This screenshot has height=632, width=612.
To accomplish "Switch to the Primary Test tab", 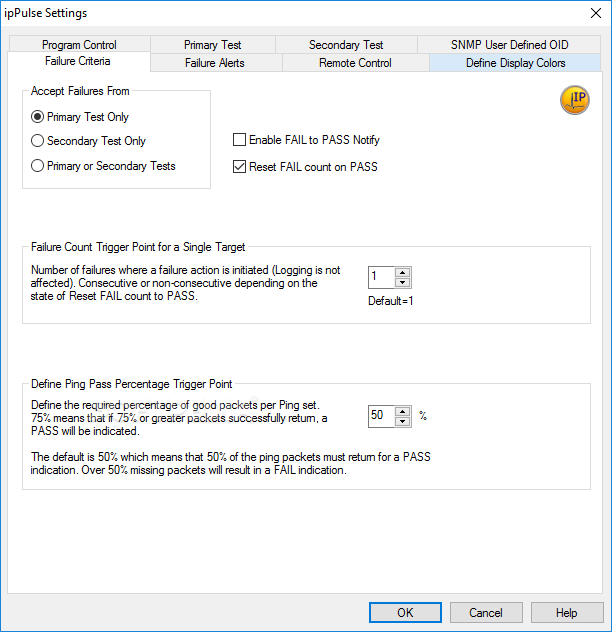I will coord(212,44).
